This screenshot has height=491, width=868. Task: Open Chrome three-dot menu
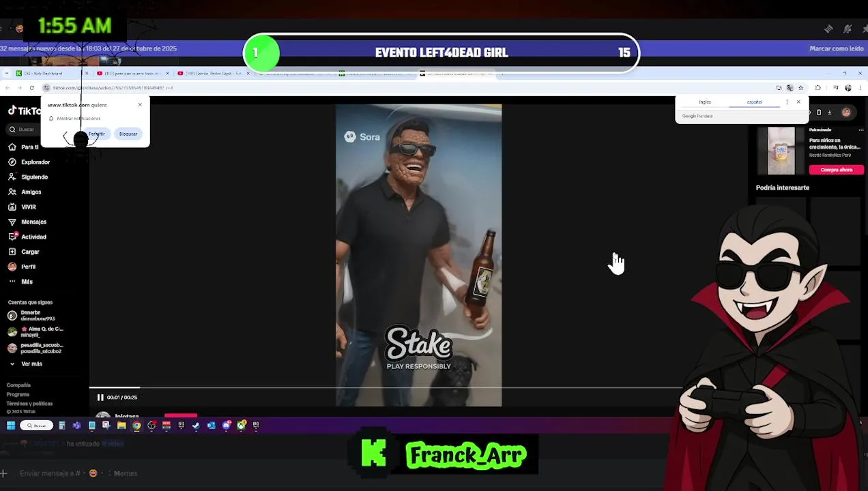point(860,88)
